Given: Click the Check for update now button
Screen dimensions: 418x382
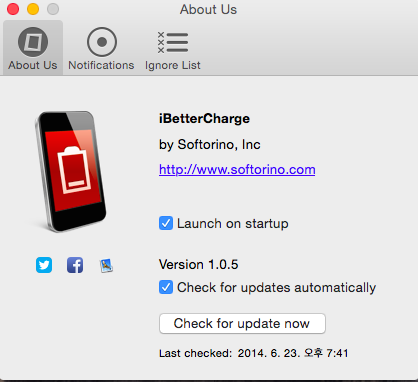Looking at the screenshot, I should pyautogui.click(x=242, y=323).
